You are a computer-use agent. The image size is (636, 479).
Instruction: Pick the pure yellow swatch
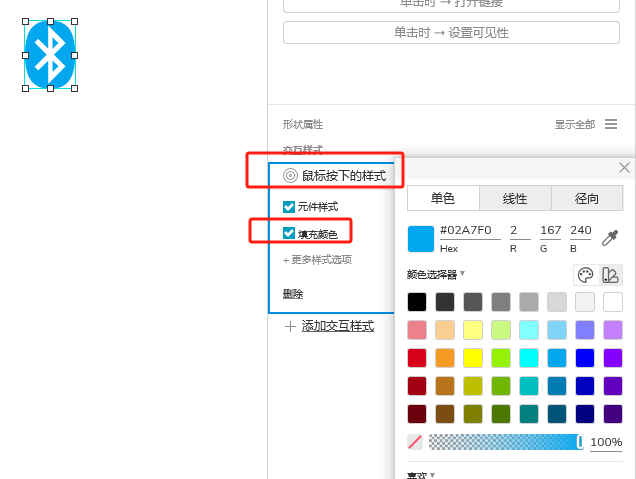pyautogui.click(x=473, y=358)
